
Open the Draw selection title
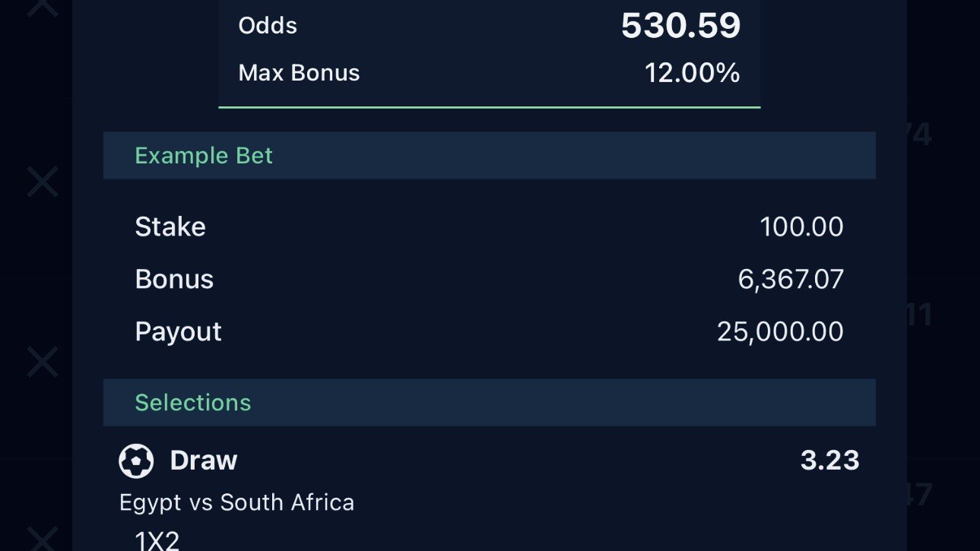coord(204,461)
